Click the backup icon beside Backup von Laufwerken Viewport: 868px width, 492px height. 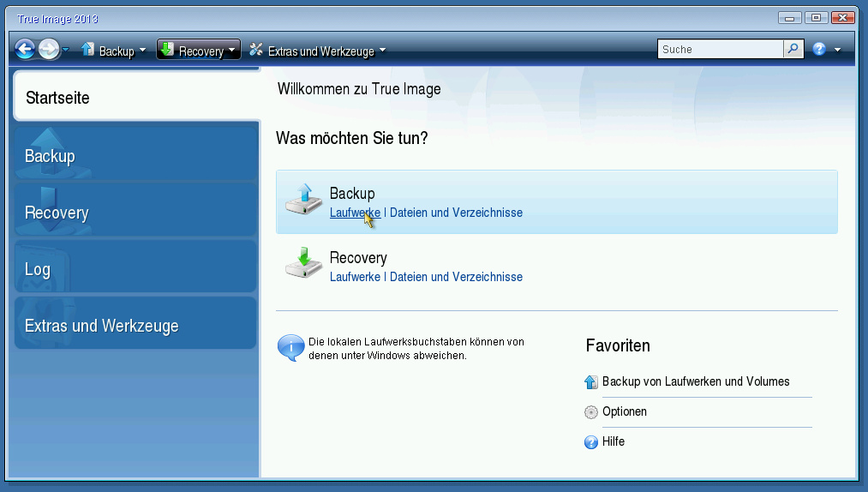point(591,381)
